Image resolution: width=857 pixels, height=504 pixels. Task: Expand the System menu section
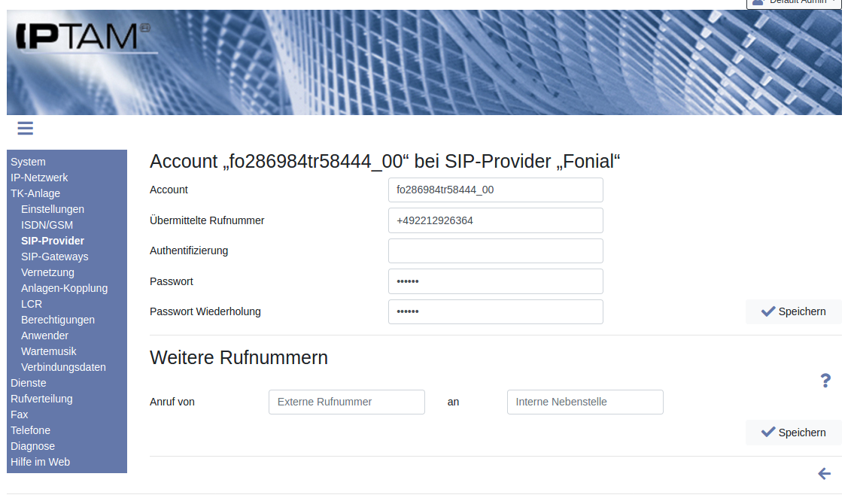[28, 162]
